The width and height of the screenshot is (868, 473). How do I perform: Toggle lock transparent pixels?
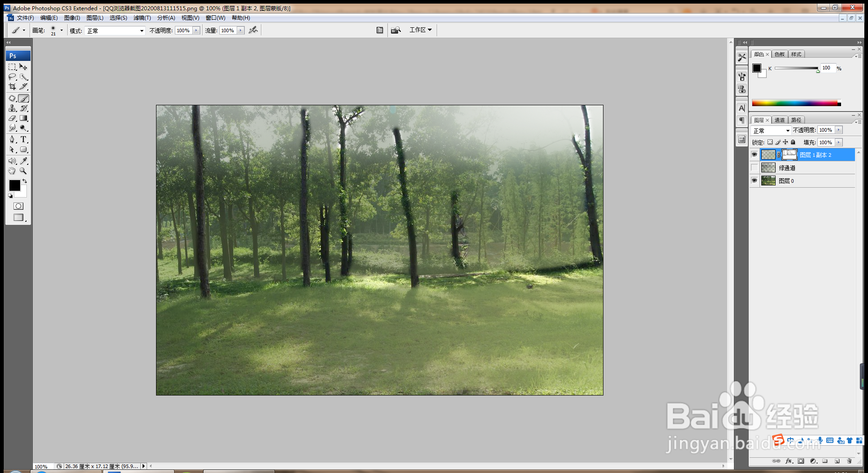click(x=770, y=142)
